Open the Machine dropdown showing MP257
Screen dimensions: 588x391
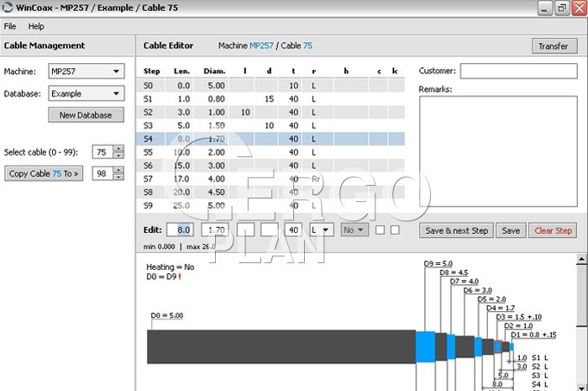coord(87,71)
